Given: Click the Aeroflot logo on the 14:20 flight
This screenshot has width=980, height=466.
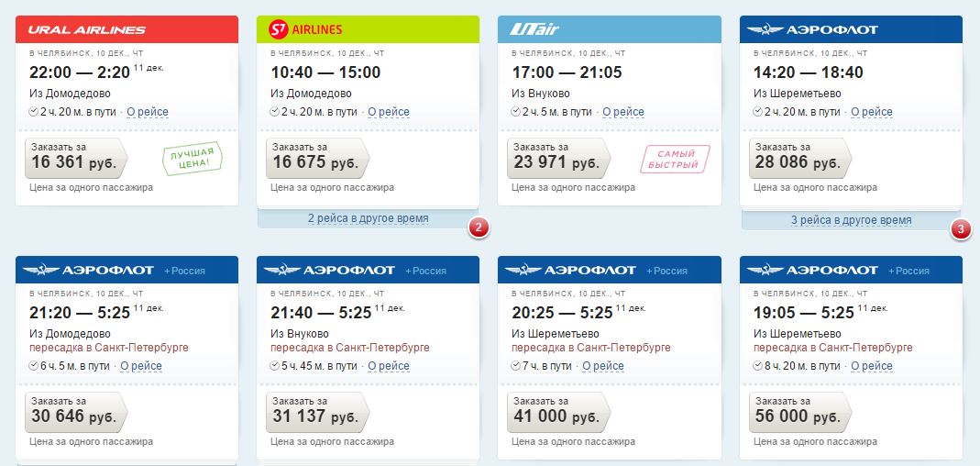Looking at the screenshot, I should click(x=812, y=29).
